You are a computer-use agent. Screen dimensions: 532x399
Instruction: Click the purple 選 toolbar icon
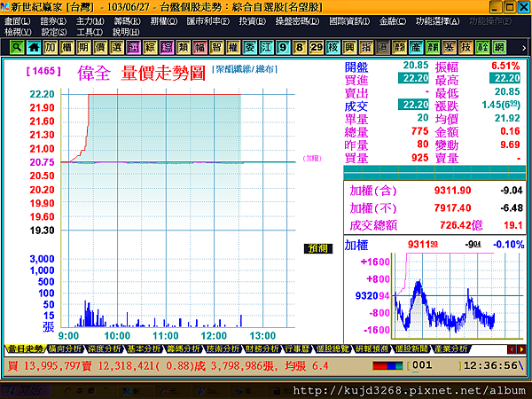133,47
